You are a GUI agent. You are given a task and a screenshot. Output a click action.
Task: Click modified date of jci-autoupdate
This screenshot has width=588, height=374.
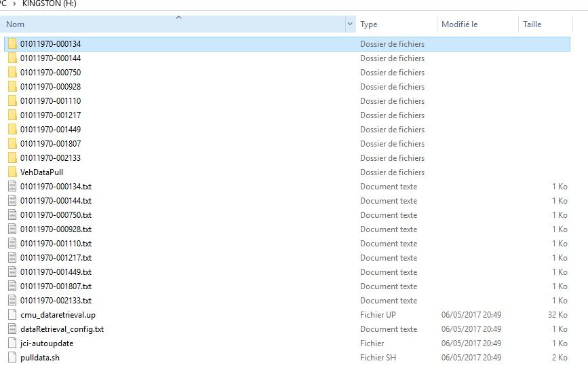471,343
